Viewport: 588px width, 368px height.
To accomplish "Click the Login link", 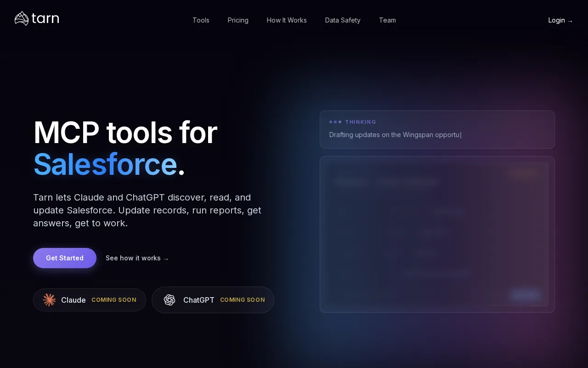I will [560, 20].
